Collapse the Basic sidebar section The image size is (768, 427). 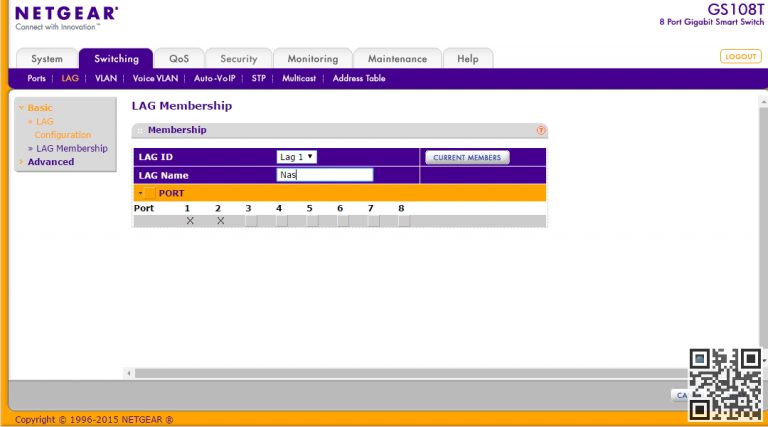(40, 107)
